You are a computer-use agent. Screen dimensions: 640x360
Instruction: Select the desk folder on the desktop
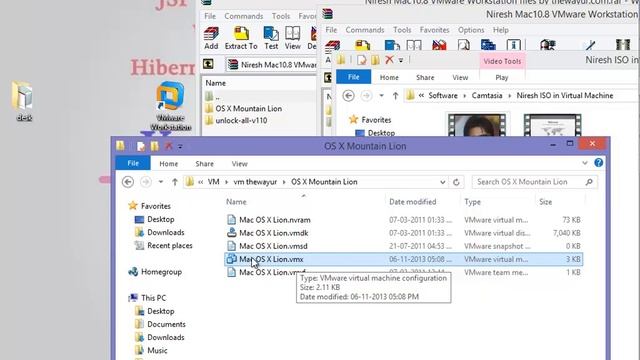[23, 101]
